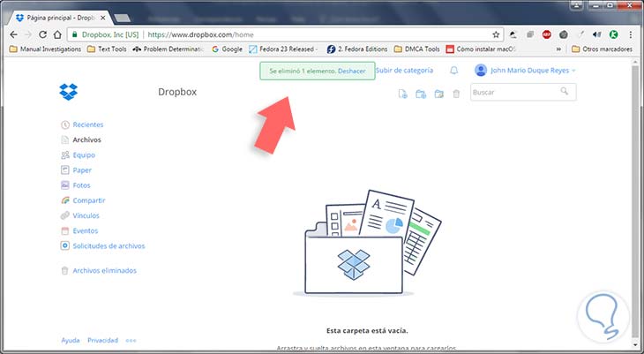Go to Fotos section
Screen dimensions: 644x354
click(81, 185)
